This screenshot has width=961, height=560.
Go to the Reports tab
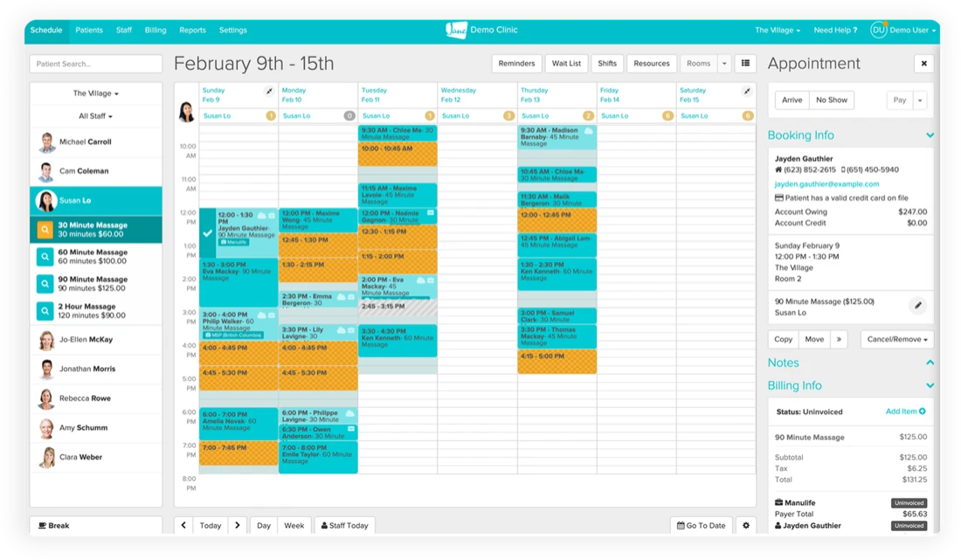tap(192, 30)
